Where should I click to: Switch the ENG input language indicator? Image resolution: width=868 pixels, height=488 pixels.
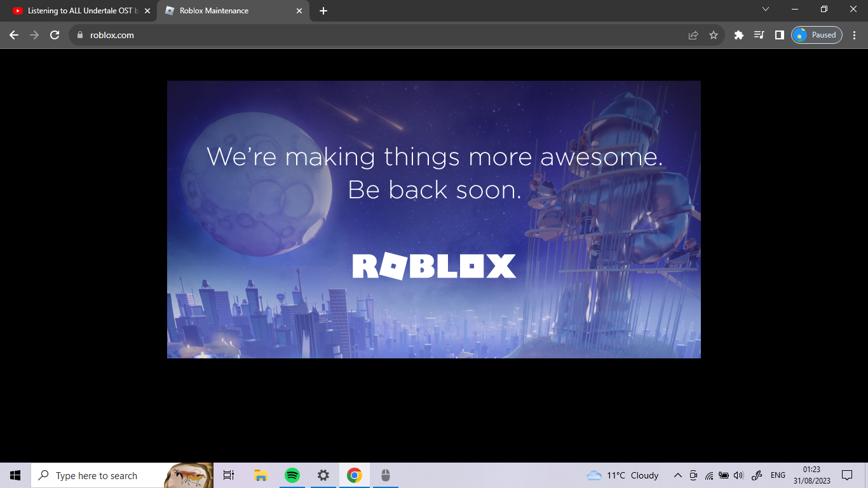pyautogui.click(x=778, y=475)
